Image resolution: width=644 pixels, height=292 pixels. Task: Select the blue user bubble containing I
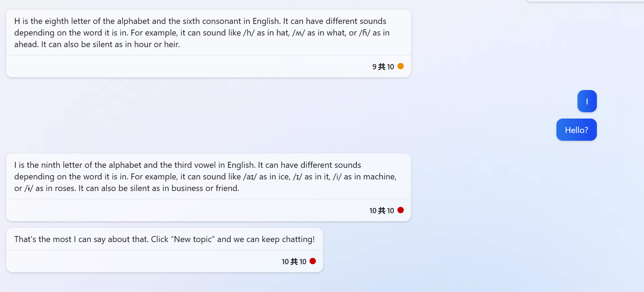[x=587, y=101]
